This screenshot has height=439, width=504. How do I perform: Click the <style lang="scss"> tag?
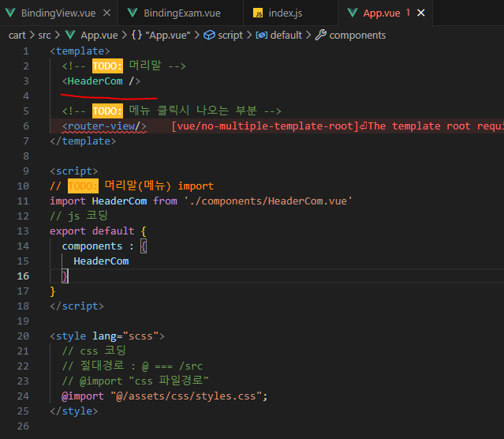coord(107,336)
